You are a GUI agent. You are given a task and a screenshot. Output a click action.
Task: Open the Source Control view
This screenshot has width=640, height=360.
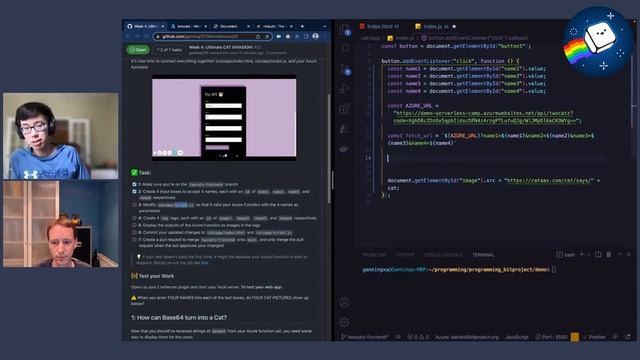tap(344, 69)
